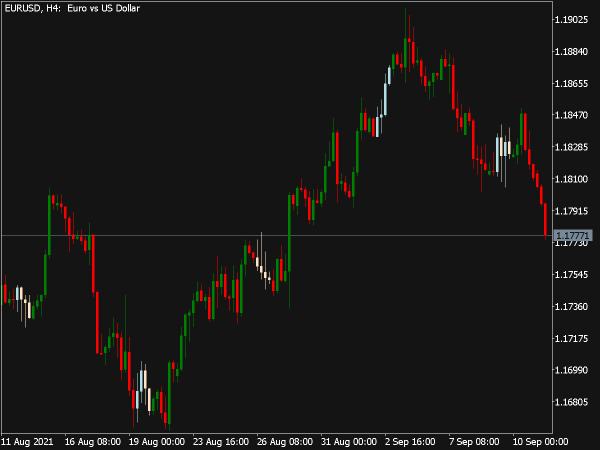Click the 16 Aug 08:00 time label

pyautogui.click(x=93, y=442)
